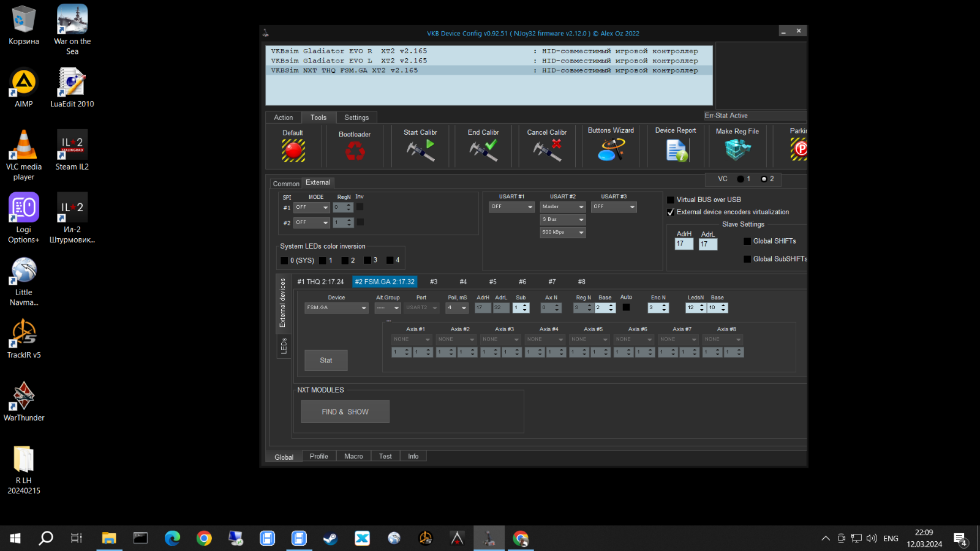Generate a Device Report
Image resolution: width=980 pixels, height=551 pixels.
pos(677,151)
